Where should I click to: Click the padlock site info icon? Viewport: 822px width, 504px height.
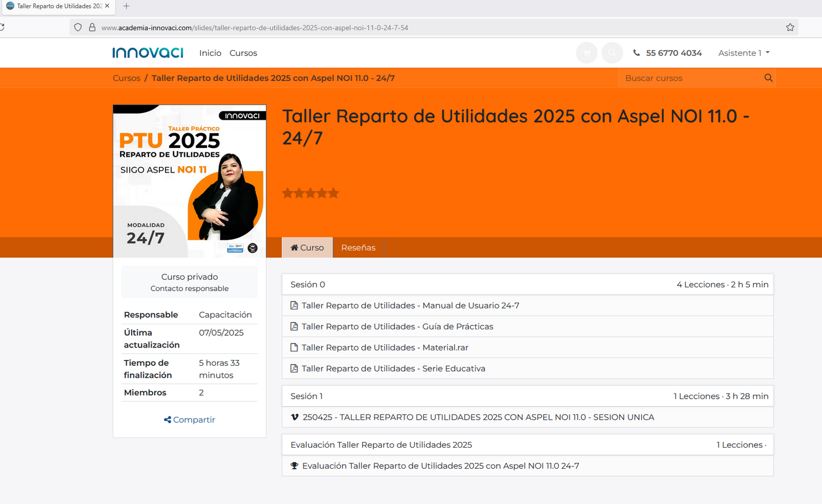(x=92, y=27)
